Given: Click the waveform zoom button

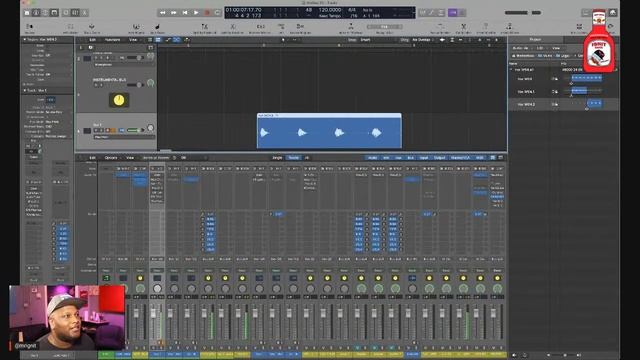Looking at the screenshot, I should [442, 40].
